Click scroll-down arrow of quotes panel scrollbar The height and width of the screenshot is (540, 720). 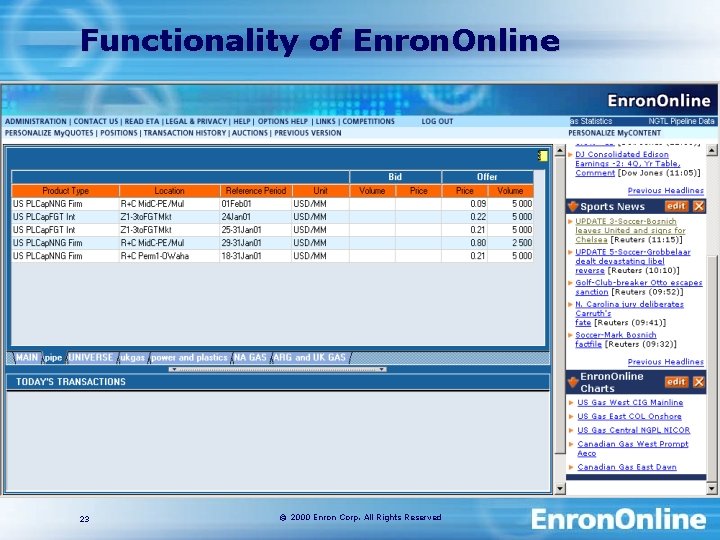pos(560,489)
